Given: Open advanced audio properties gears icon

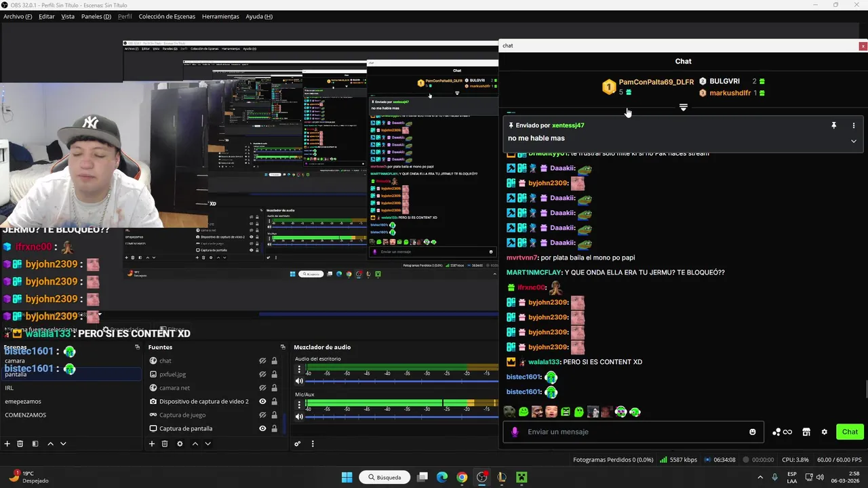Looking at the screenshot, I should tap(297, 444).
